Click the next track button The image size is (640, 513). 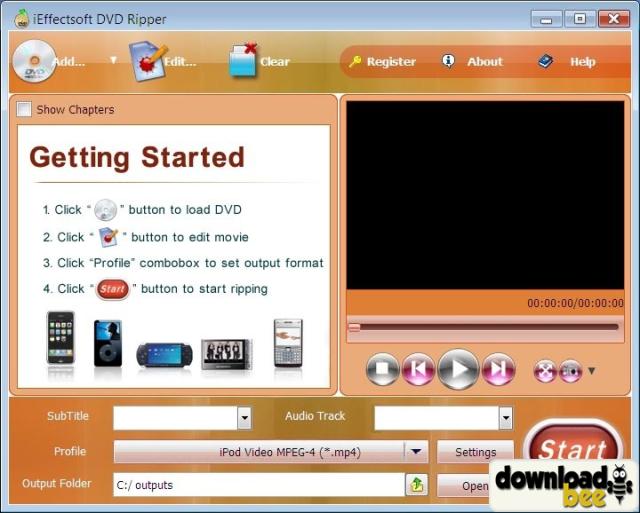[x=498, y=369]
